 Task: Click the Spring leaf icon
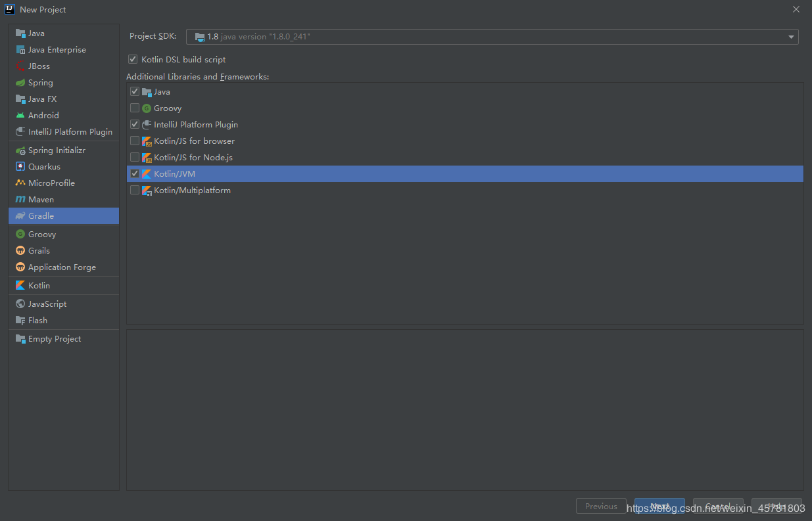click(20, 82)
